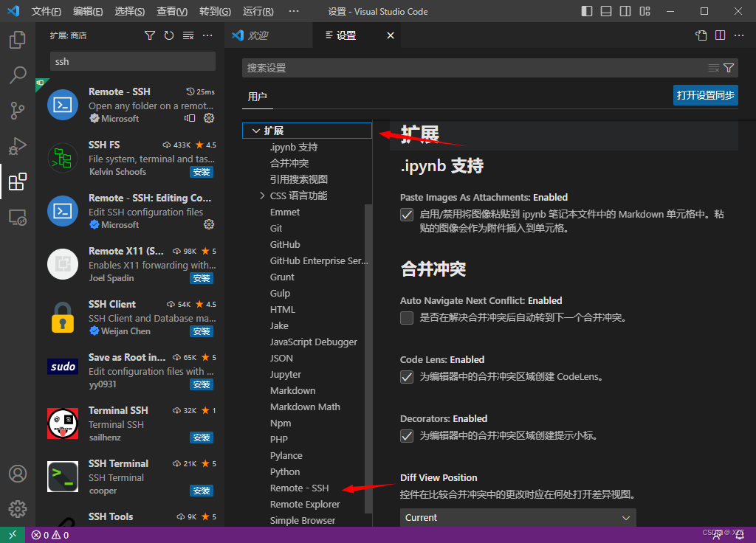
Task: Clear extension search results icon
Action: pyautogui.click(x=188, y=35)
